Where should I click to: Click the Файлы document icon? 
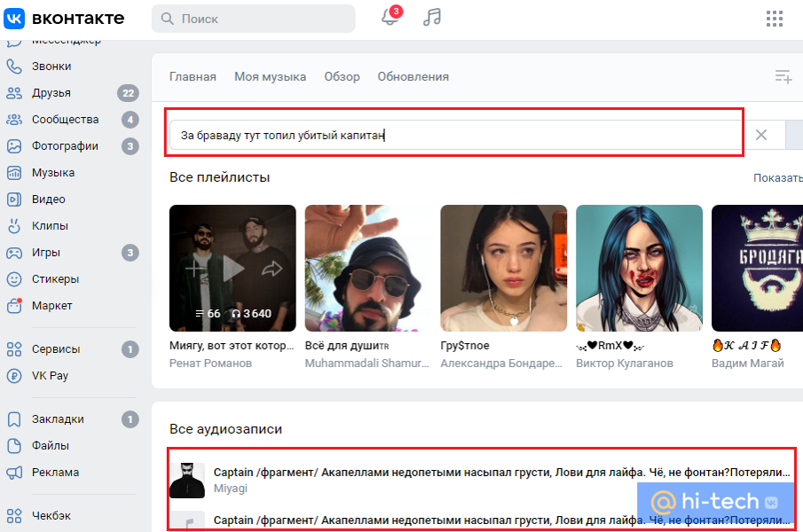pyautogui.click(x=14, y=445)
